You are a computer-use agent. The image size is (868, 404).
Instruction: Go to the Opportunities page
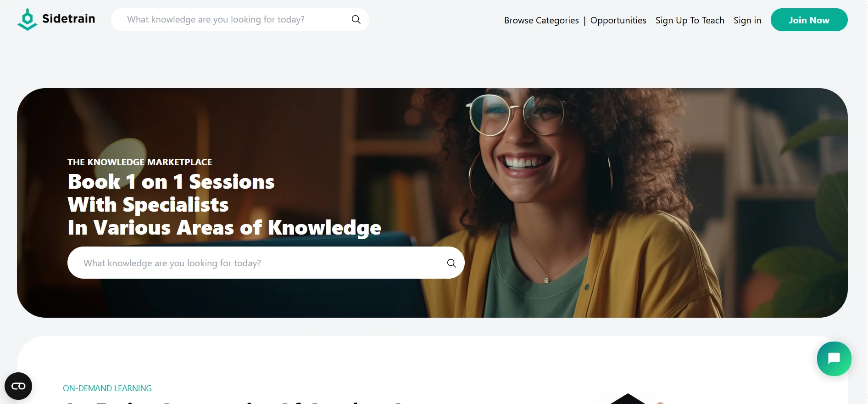(618, 20)
